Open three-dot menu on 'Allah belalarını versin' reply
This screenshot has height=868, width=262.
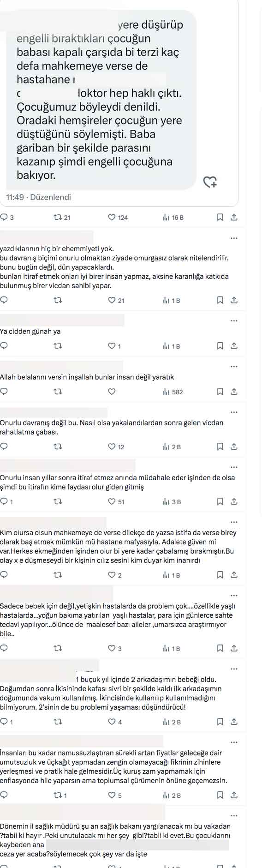[x=234, y=367]
